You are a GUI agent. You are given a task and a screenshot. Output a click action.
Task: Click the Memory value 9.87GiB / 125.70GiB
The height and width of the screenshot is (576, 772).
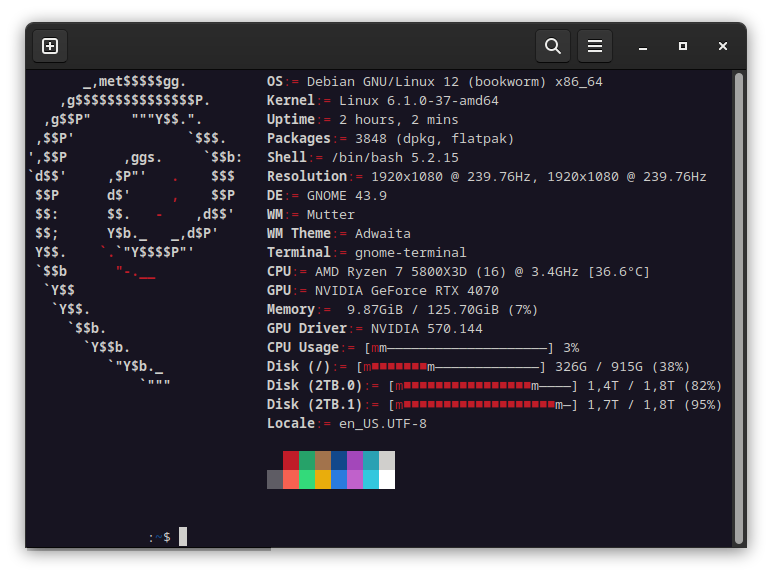(442, 310)
